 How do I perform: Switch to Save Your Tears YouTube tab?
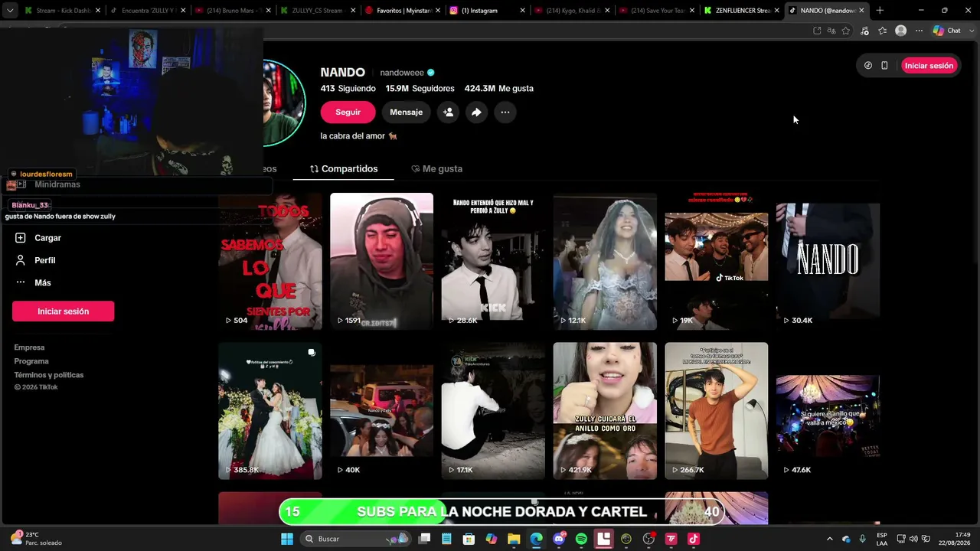[x=656, y=11]
